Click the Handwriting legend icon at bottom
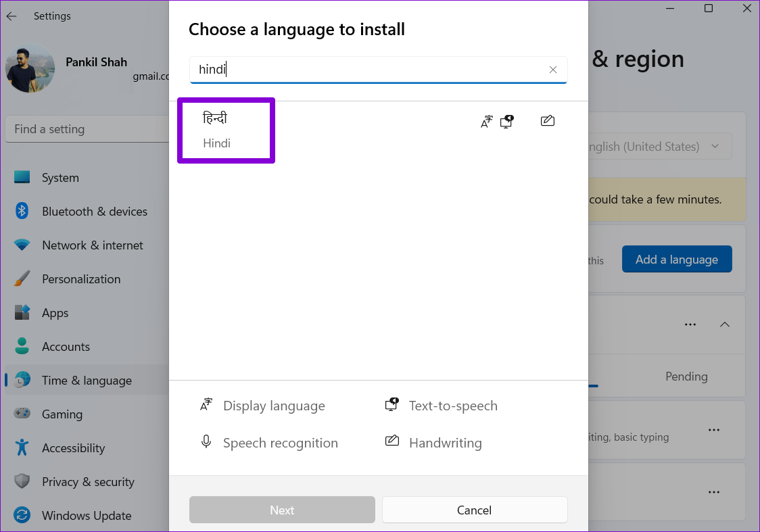This screenshot has height=532, width=760. click(x=392, y=441)
